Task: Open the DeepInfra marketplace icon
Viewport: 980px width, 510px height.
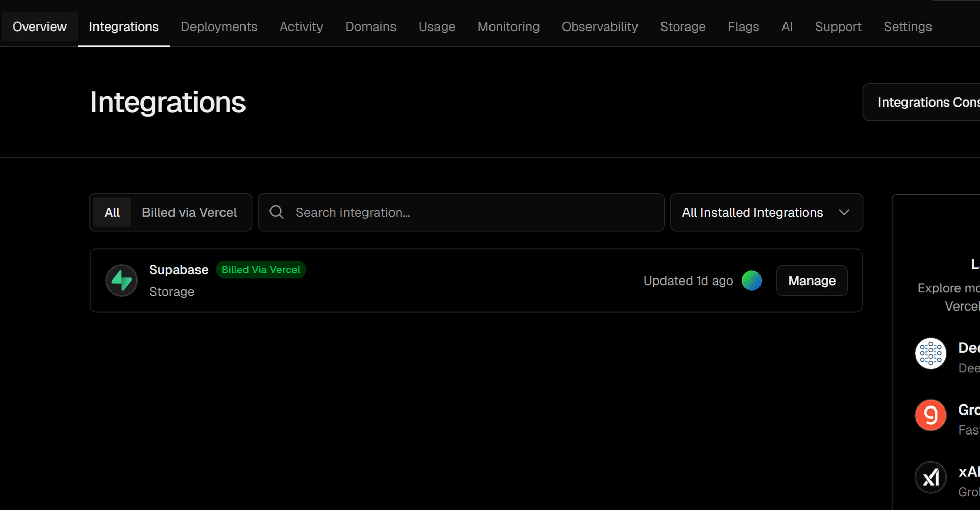Action: (x=930, y=353)
